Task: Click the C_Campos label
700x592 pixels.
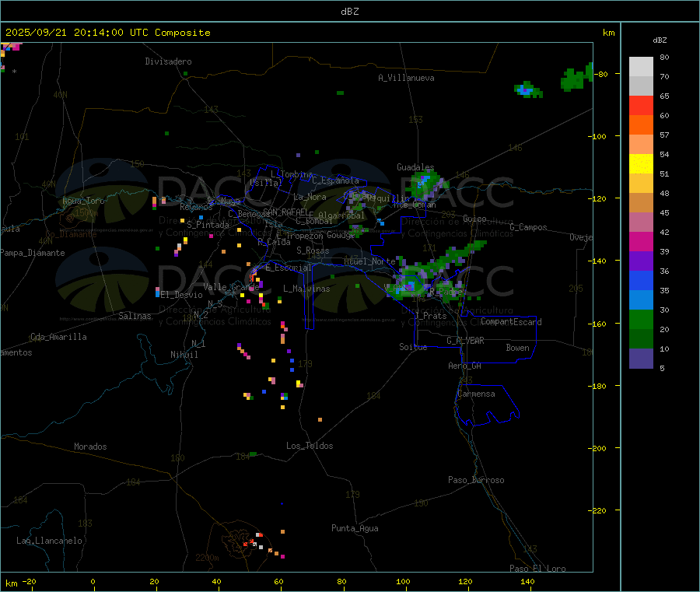Action: click(x=528, y=227)
